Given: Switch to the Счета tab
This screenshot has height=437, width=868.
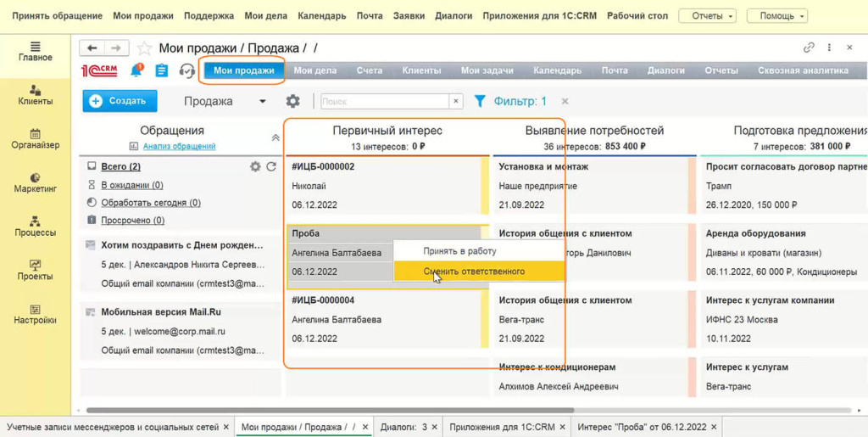Looking at the screenshot, I should [369, 71].
